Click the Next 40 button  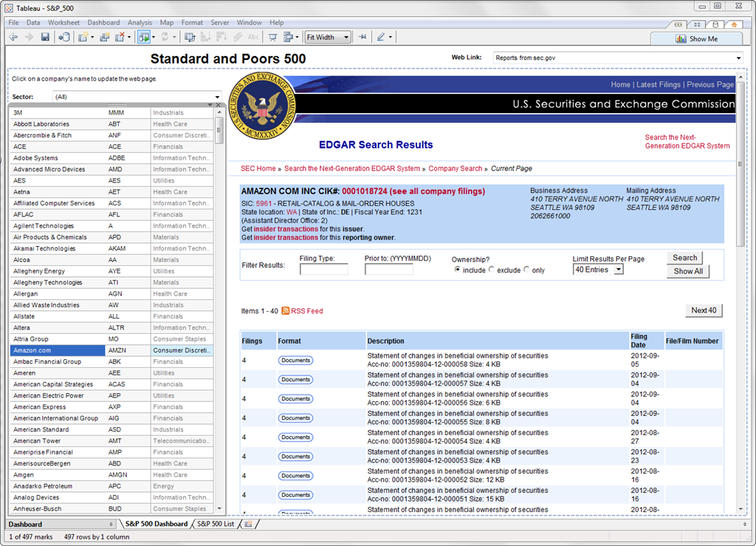(704, 310)
